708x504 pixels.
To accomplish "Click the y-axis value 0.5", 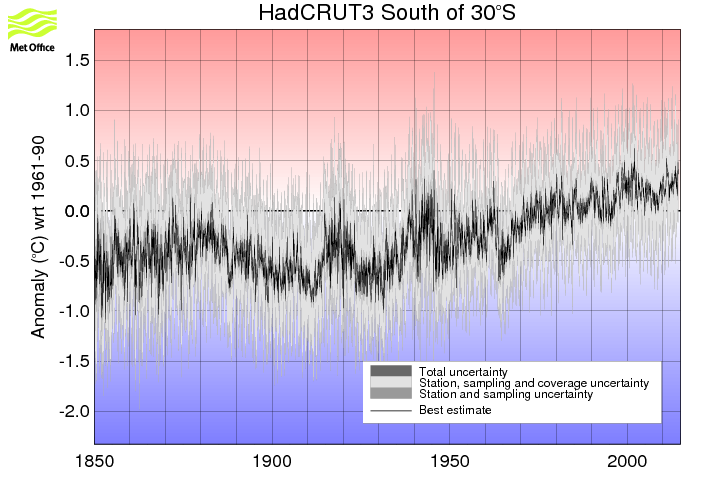I will tap(77, 161).
